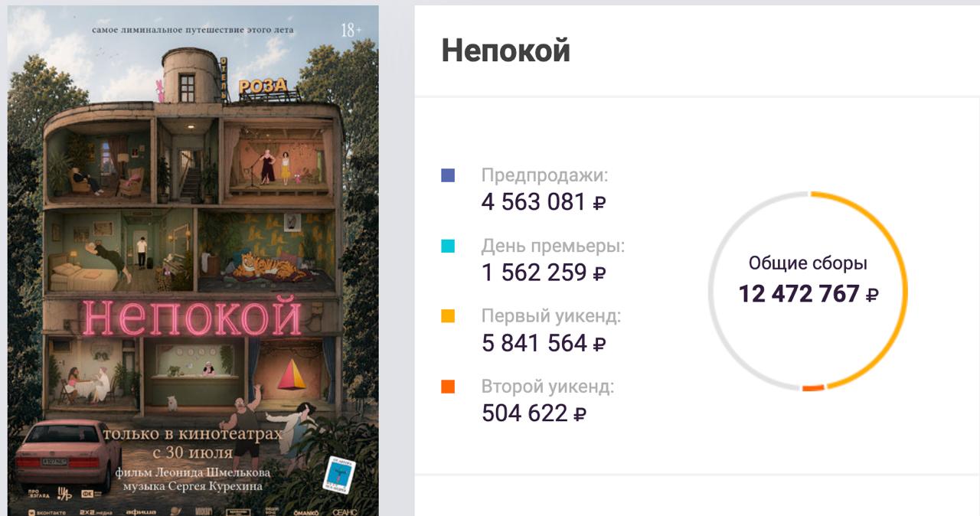Click the cyan День премьеры legend square

[448, 246]
